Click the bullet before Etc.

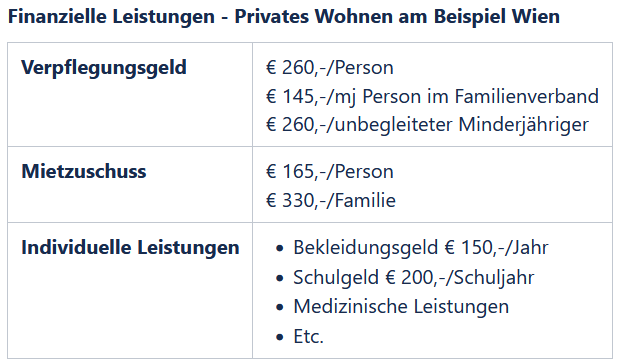coord(280,337)
